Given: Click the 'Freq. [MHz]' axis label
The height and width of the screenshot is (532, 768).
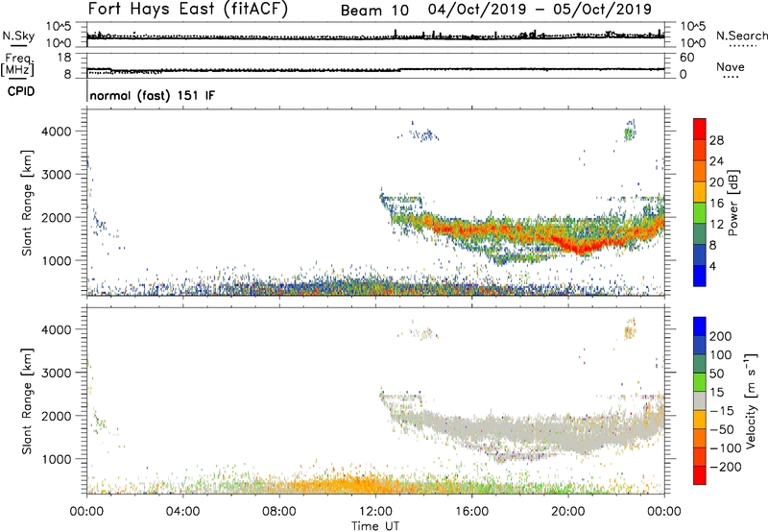Looking at the screenshot, I should [x=17, y=64].
